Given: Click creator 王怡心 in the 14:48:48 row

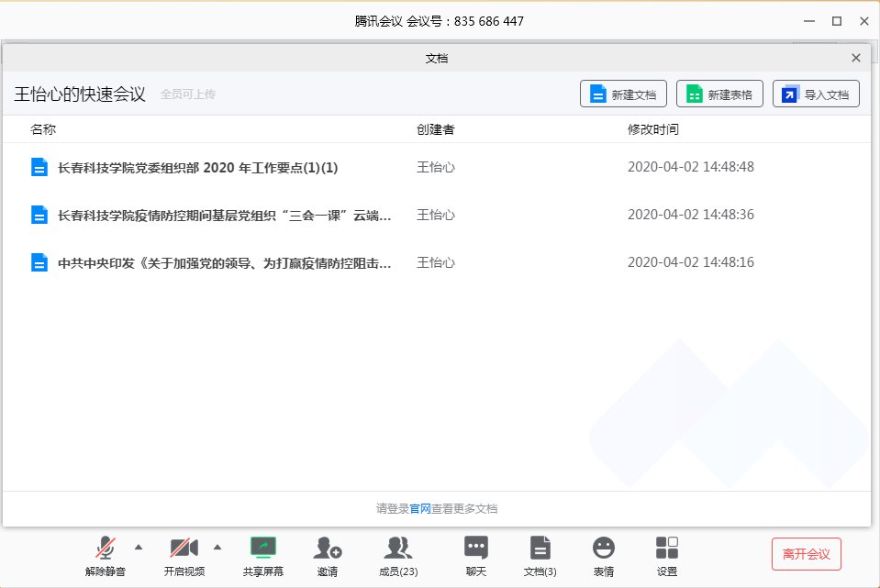Looking at the screenshot, I should 436,167.
